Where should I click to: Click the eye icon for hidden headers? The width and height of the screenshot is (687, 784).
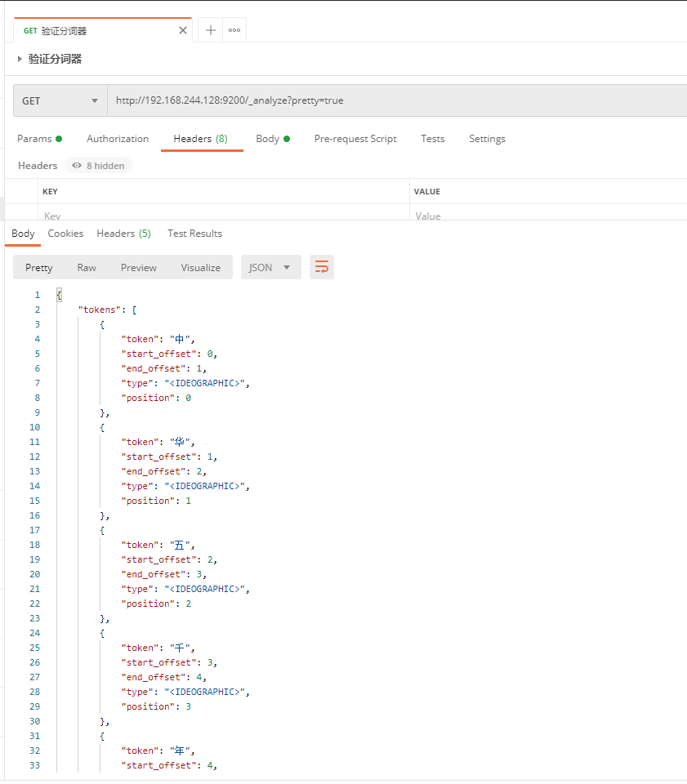[77, 166]
